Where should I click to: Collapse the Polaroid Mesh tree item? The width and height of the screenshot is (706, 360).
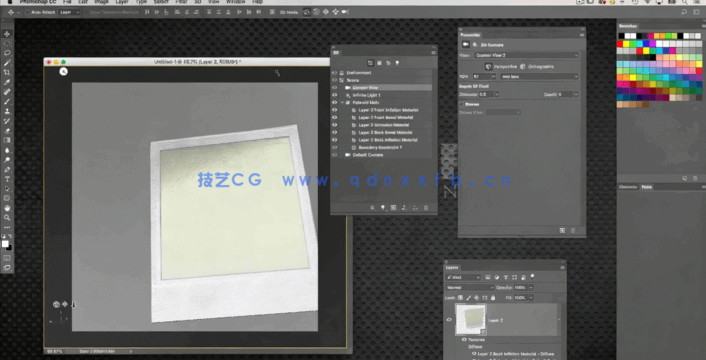(x=342, y=103)
